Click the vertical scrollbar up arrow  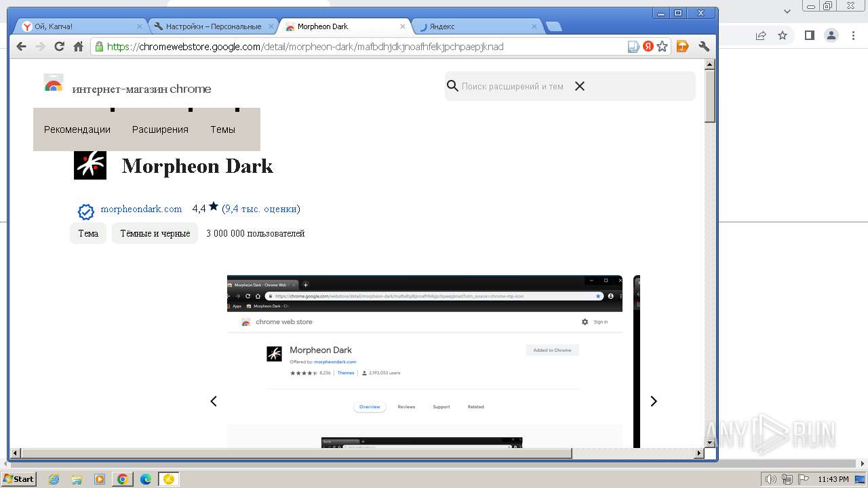click(710, 65)
